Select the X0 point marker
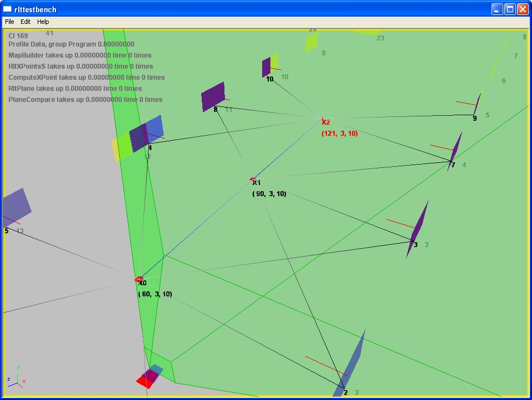Image resolution: width=532 pixels, height=400 pixels. click(x=140, y=280)
